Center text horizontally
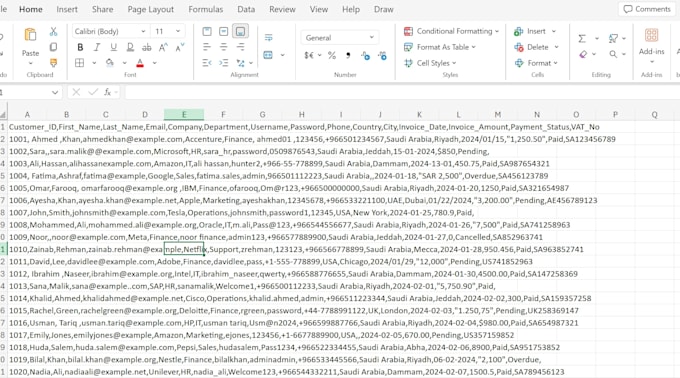The image size is (680, 378). 223,47
